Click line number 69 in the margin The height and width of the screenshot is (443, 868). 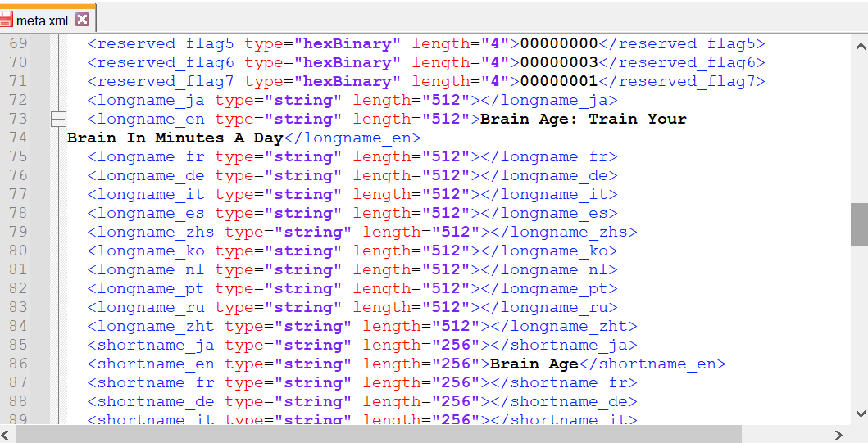(18, 43)
